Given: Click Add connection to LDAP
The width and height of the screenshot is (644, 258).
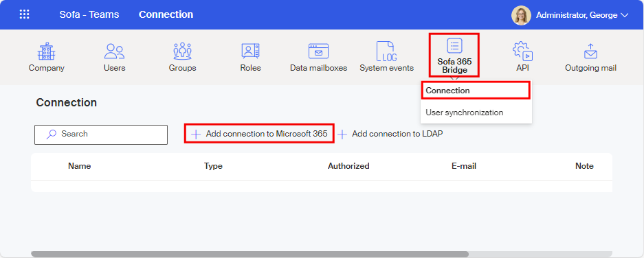Looking at the screenshot, I should (390, 134).
